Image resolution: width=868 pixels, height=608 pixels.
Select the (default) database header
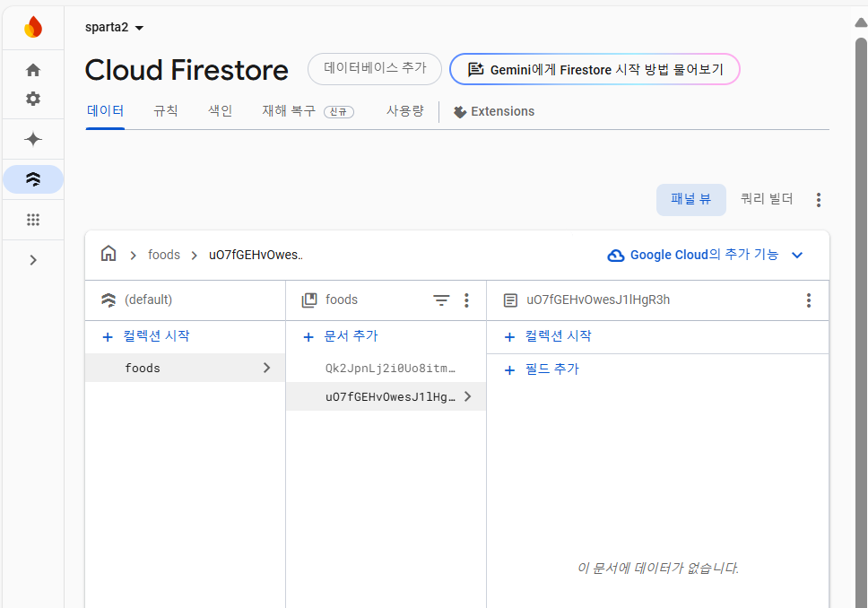click(148, 300)
